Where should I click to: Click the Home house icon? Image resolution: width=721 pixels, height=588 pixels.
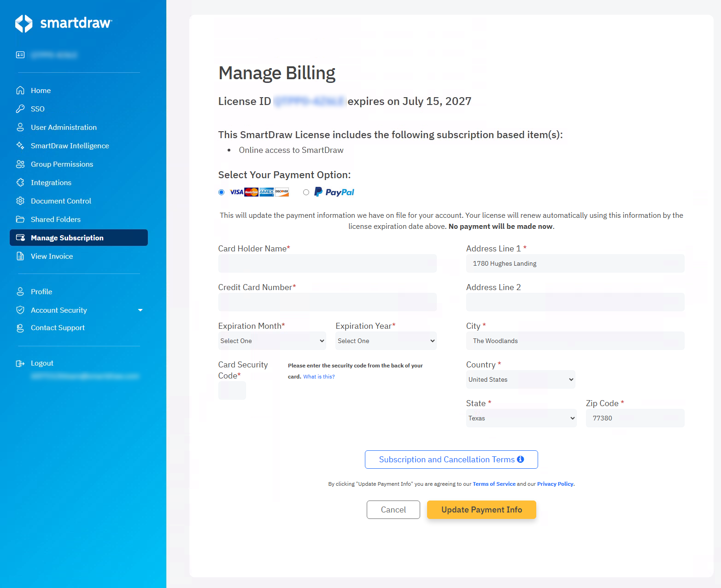click(20, 90)
